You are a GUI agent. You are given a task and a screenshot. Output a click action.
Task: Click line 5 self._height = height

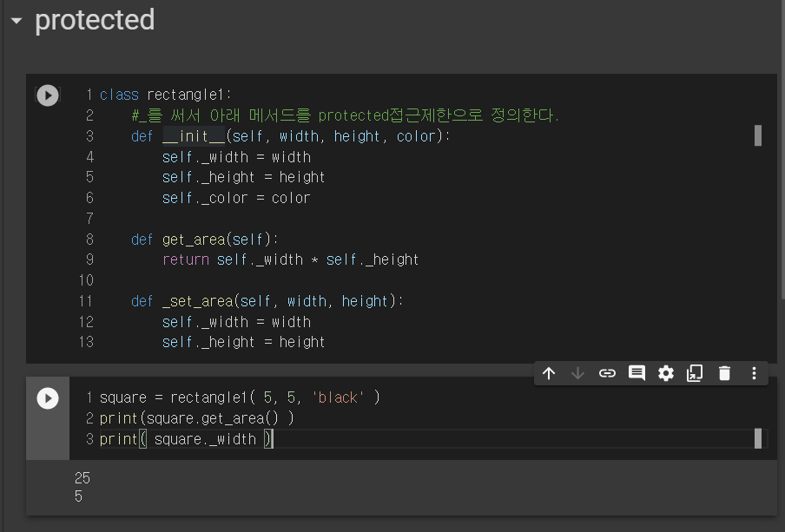(x=243, y=177)
